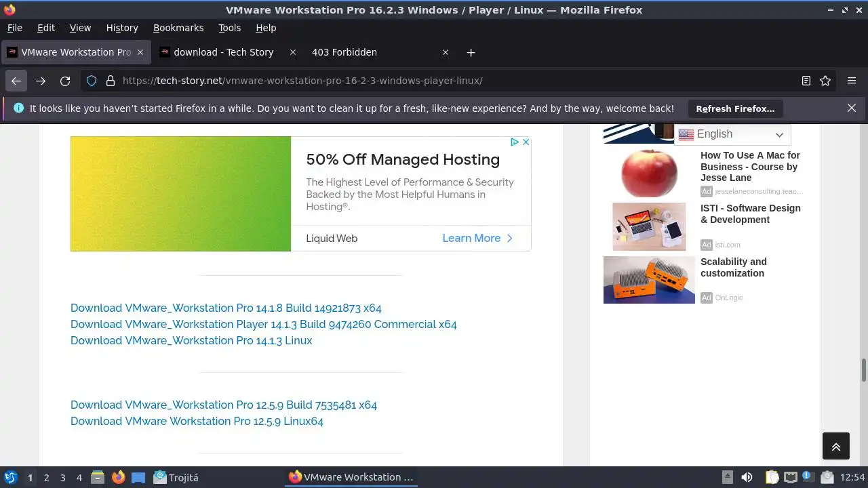Open the Help menu
Image resolution: width=868 pixels, height=488 pixels.
click(x=266, y=28)
